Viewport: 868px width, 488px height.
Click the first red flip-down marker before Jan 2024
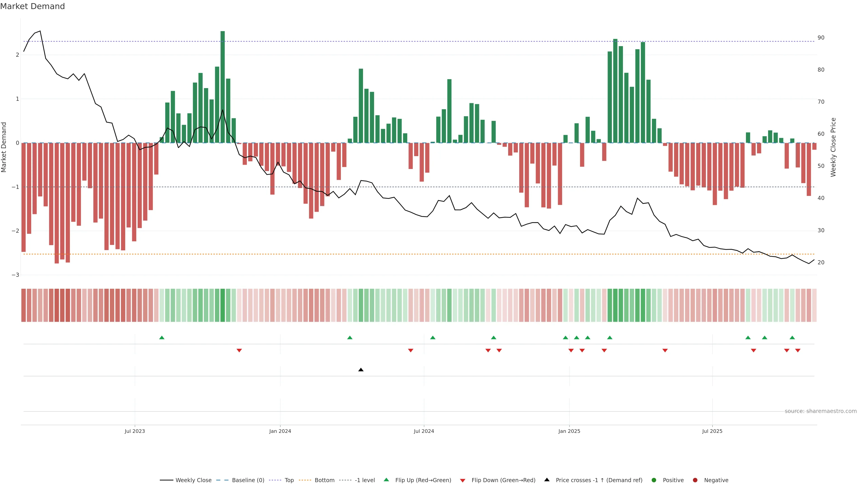pos(239,351)
